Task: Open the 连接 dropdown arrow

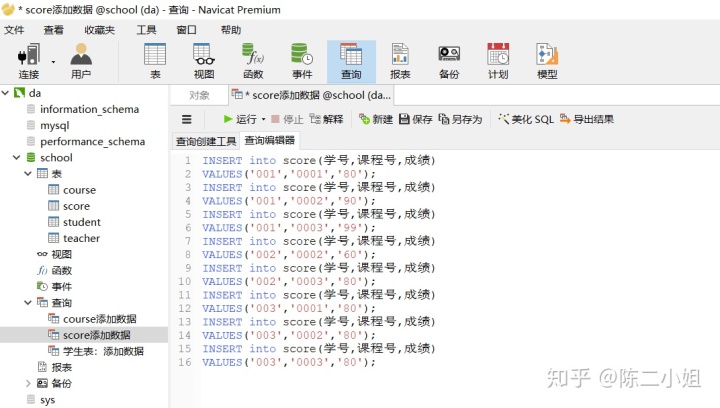Action: coord(53,61)
